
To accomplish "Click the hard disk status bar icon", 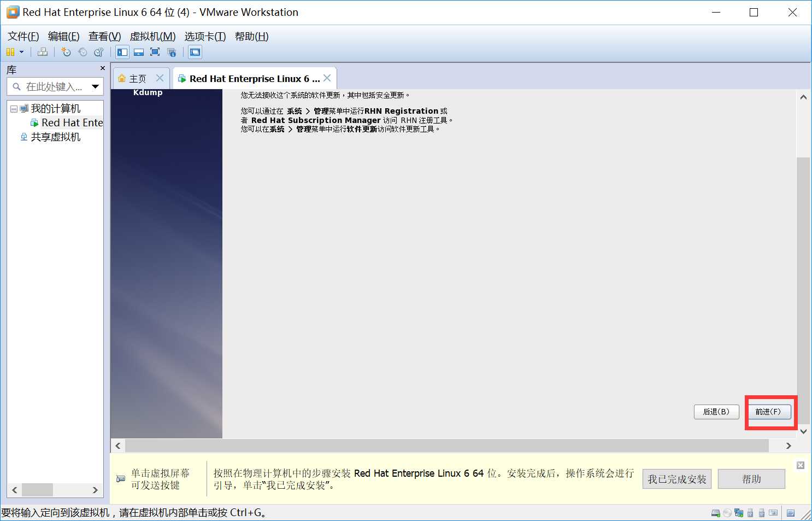I will [x=715, y=513].
